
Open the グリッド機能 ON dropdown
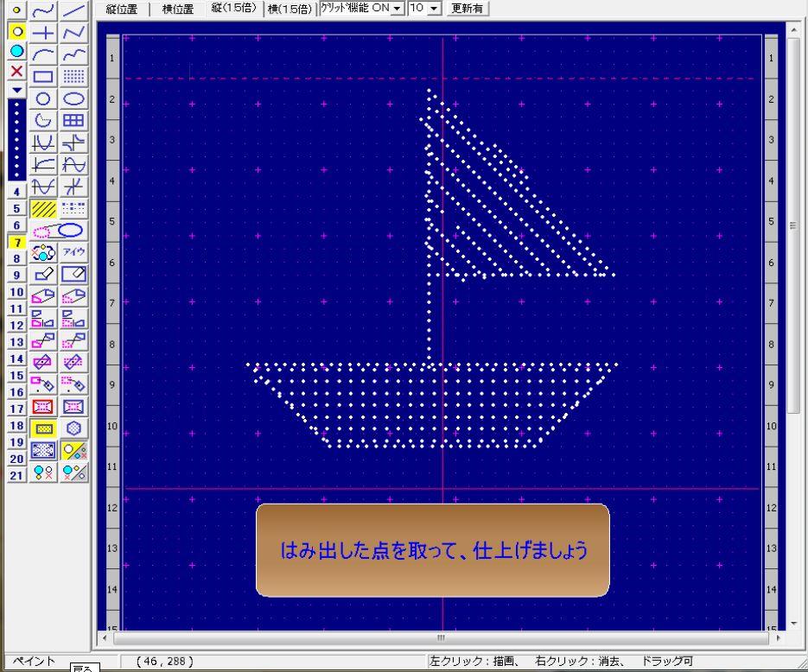click(x=360, y=8)
